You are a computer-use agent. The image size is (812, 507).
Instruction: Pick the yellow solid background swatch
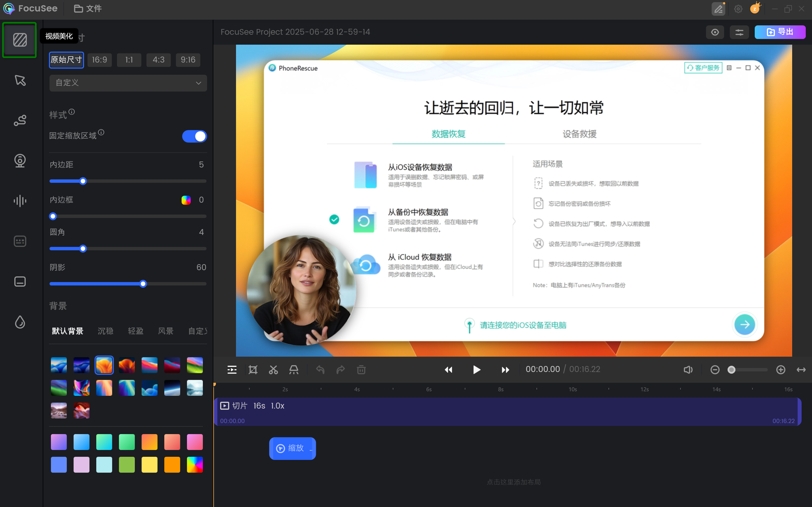pos(150,465)
